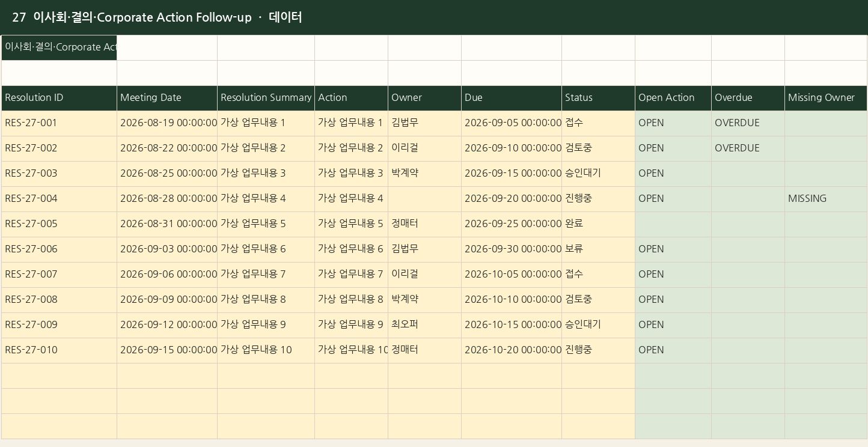This screenshot has height=447, width=868.
Task: Select the status cell 보류
Action: tap(598, 249)
